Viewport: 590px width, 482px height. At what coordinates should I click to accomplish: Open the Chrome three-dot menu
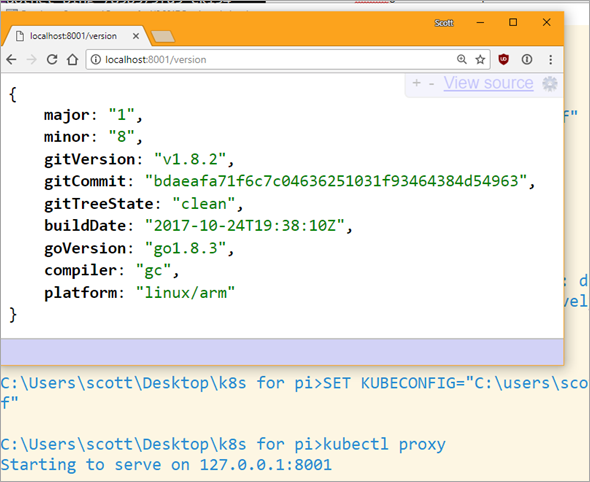point(550,59)
